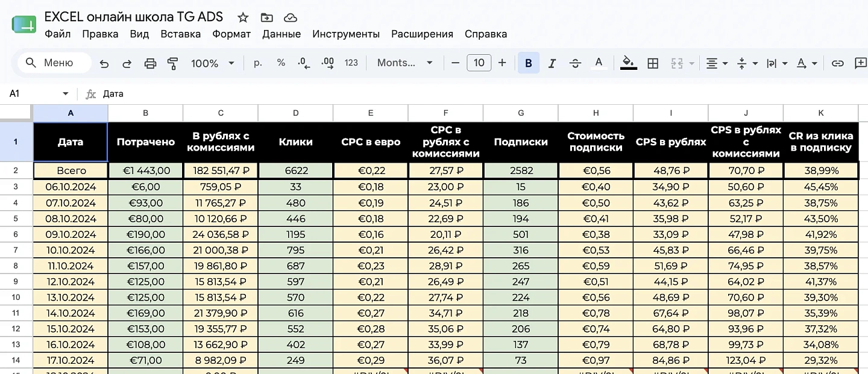The height and width of the screenshot is (374, 868).
Task: Open the Инструменты menu
Action: (346, 34)
